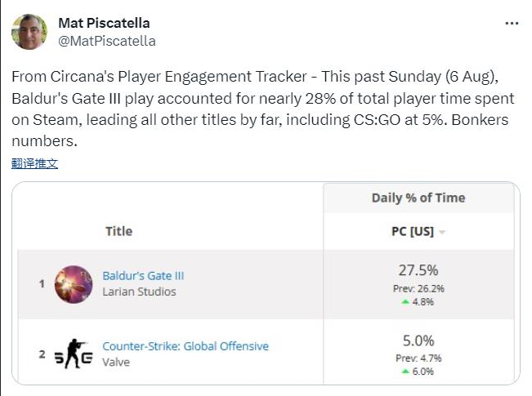Viewport: 532px width, 396px height.
Task: Select the PC [US] column header
Action: (x=412, y=232)
